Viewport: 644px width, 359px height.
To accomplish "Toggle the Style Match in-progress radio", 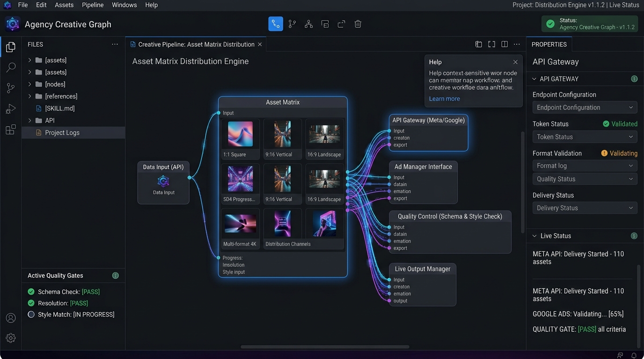I will [31, 315].
